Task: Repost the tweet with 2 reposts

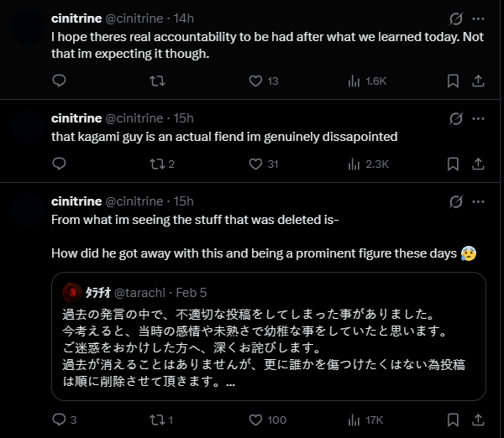Action: click(162, 164)
